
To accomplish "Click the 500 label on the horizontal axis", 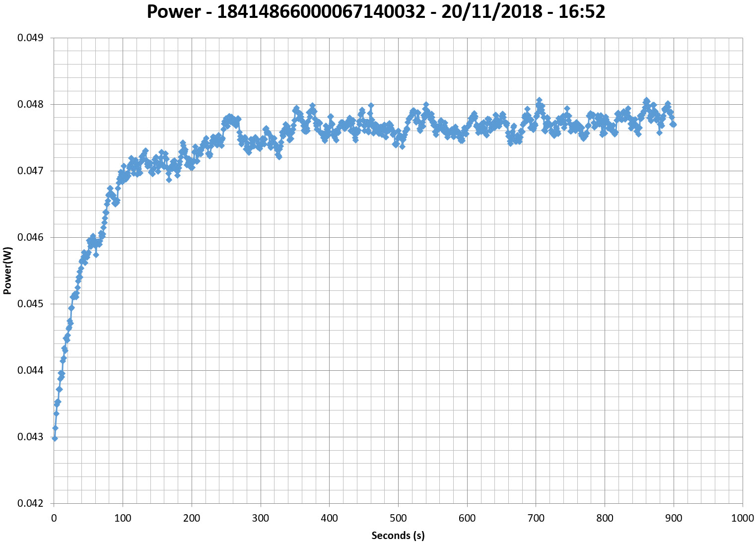I will coord(398,519).
